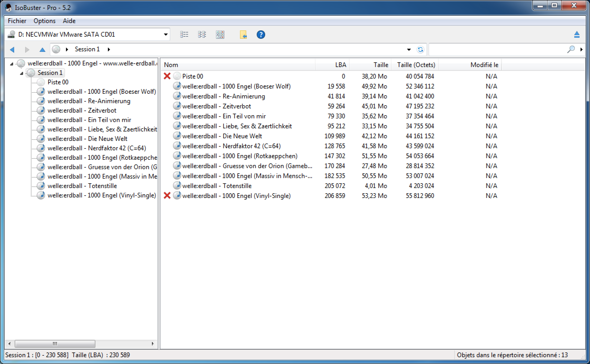
Task: Click the byte value 34 755 504
Action: pyautogui.click(x=420, y=126)
